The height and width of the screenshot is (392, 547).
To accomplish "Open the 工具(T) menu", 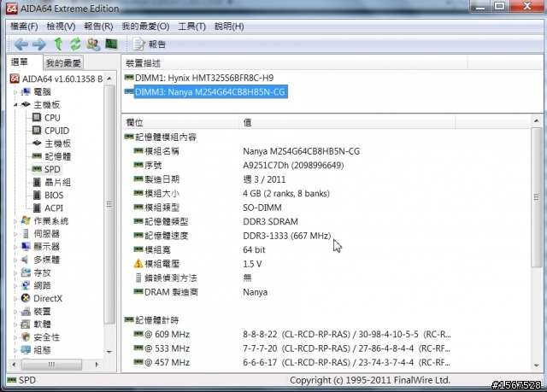I will [x=191, y=26].
